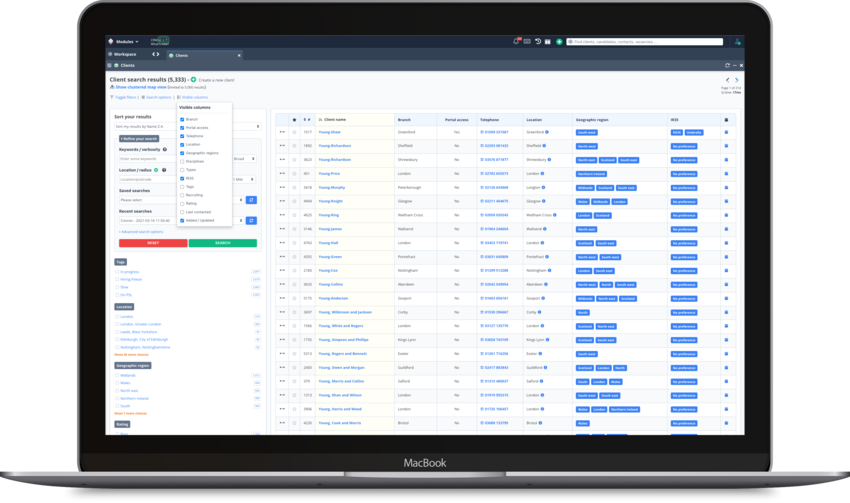Click the green plus quick-add icon
Screen dimensions: 850x503
tap(559, 42)
